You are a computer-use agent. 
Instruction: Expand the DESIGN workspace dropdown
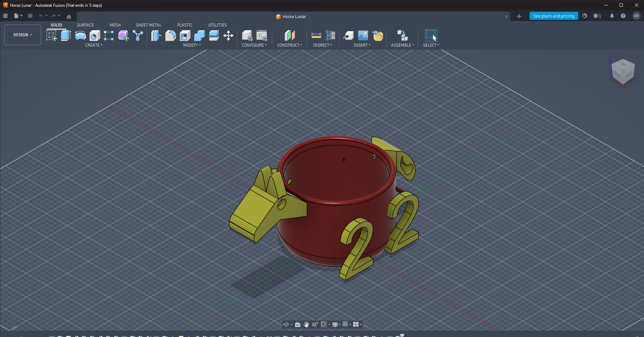pos(23,35)
